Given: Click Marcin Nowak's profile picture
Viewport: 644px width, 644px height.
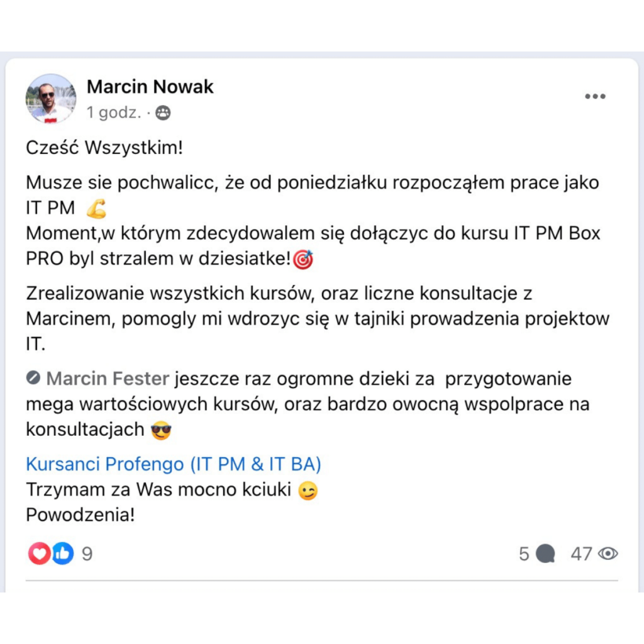Looking at the screenshot, I should click(x=51, y=99).
